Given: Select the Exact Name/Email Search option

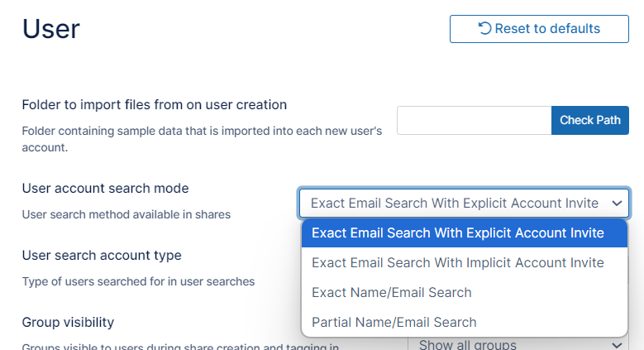Looking at the screenshot, I should click(392, 292).
